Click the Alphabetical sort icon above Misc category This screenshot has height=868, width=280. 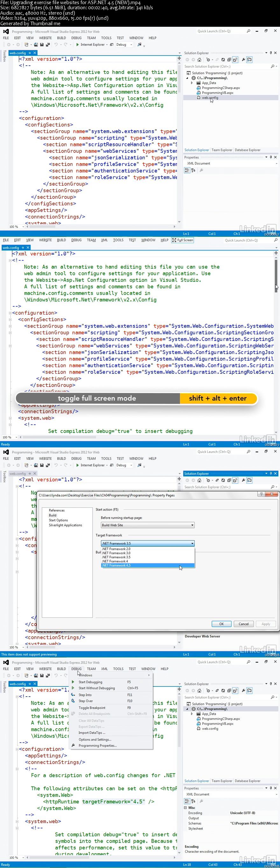(x=193, y=801)
